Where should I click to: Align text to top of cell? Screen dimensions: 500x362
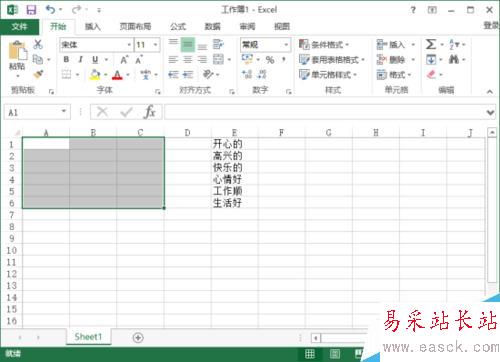click(173, 44)
